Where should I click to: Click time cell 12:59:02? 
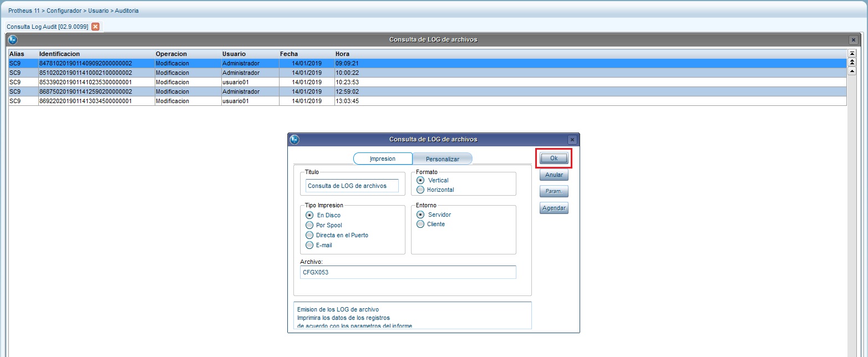(x=347, y=91)
